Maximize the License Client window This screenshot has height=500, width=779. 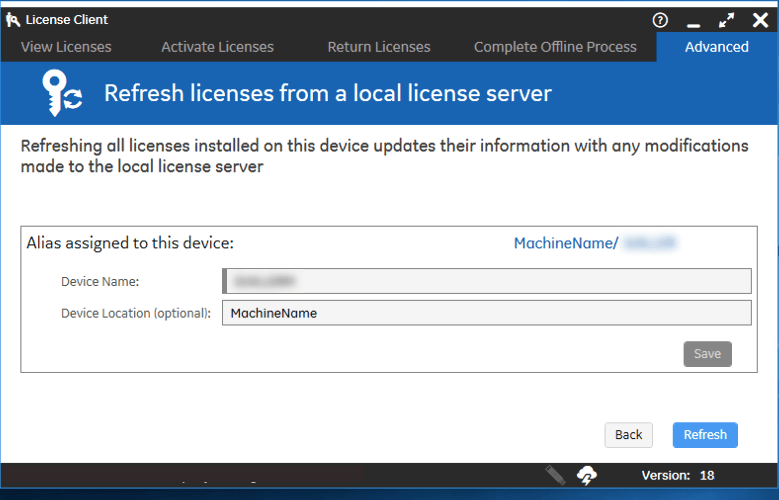pos(726,20)
